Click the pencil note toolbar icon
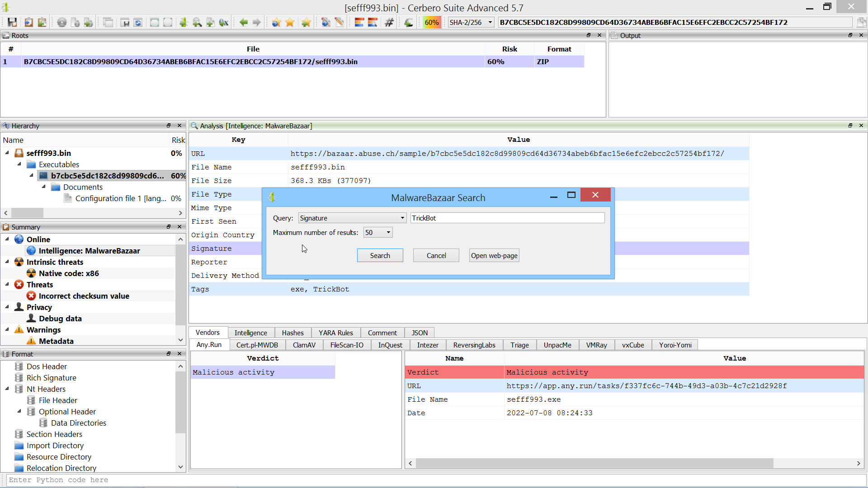 340,22
